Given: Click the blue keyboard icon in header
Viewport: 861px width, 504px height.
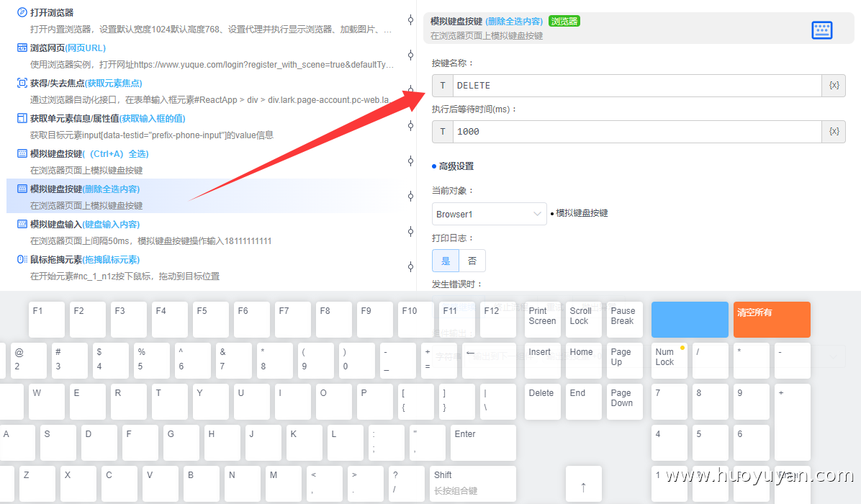Looking at the screenshot, I should 821,30.
